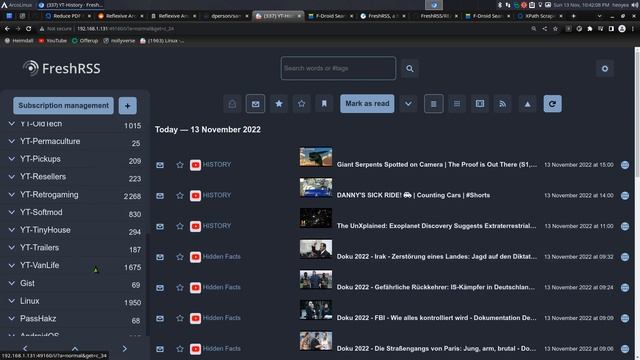Expand the YT-Resellers category chevron
This screenshot has width=640, height=360.
pyautogui.click(x=11, y=177)
